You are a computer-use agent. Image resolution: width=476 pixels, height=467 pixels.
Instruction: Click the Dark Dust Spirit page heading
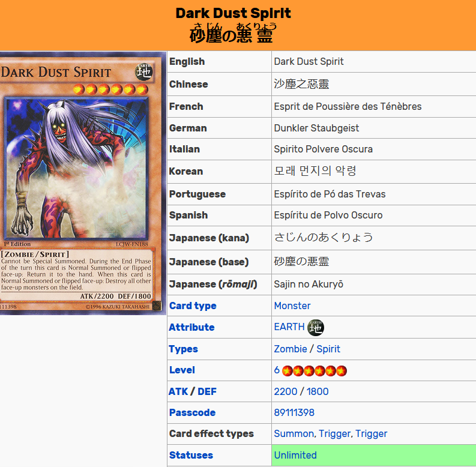(x=233, y=13)
